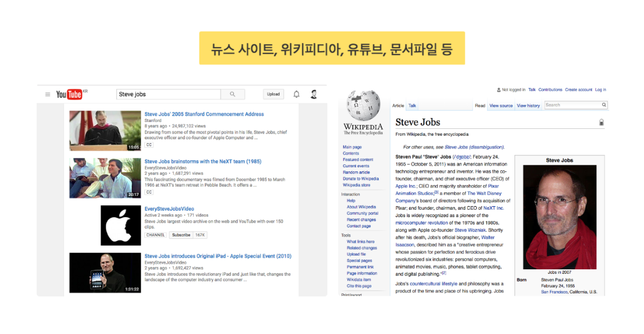Click the page protection lock icon
The width and height of the screenshot is (644, 334).
[601, 122]
